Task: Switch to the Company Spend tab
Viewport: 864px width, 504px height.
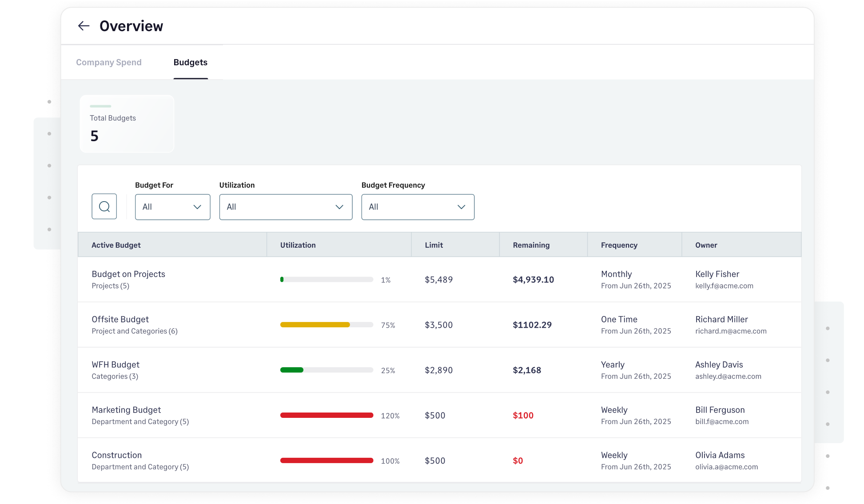Action: pos(108,62)
